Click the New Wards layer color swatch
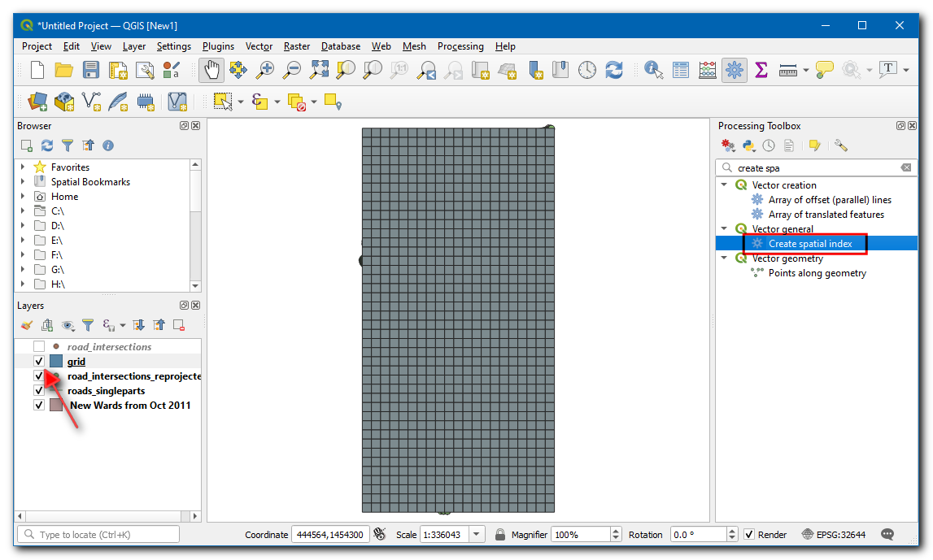Image resolution: width=933 pixels, height=560 pixels. pyautogui.click(x=56, y=406)
